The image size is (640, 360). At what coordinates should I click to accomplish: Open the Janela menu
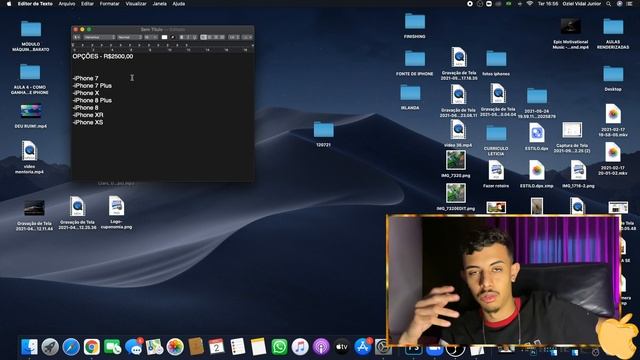[x=160, y=4]
